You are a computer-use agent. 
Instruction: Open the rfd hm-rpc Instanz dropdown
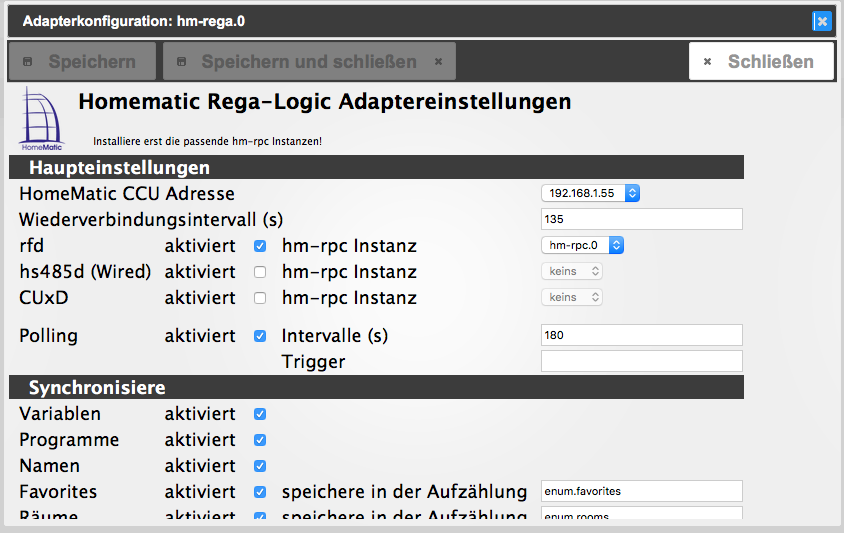point(582,245)
